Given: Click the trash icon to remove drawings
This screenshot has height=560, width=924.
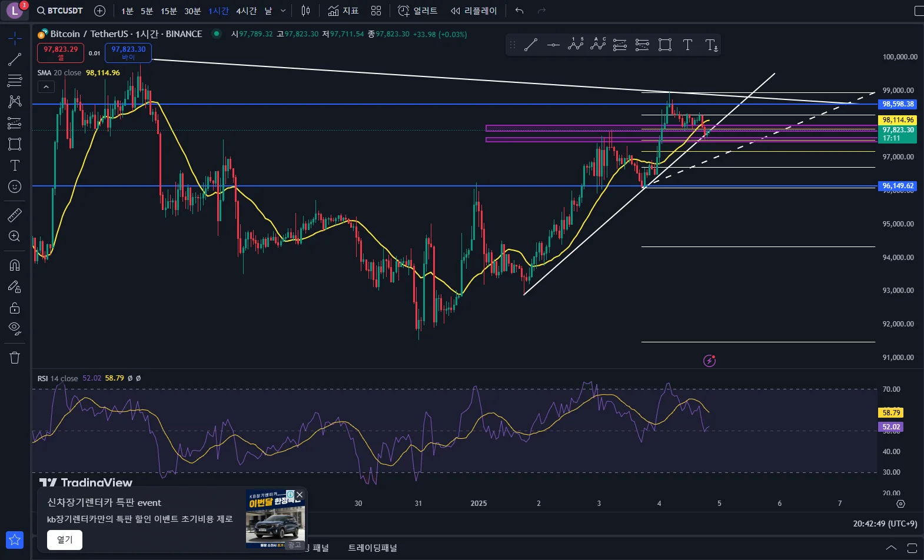Looking at the screenshot, I should tap(15, 358).
